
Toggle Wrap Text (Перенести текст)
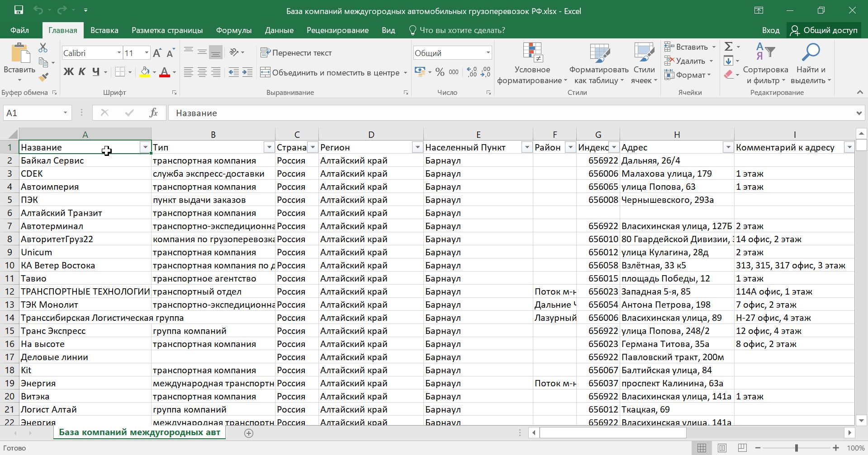point(296,53)
